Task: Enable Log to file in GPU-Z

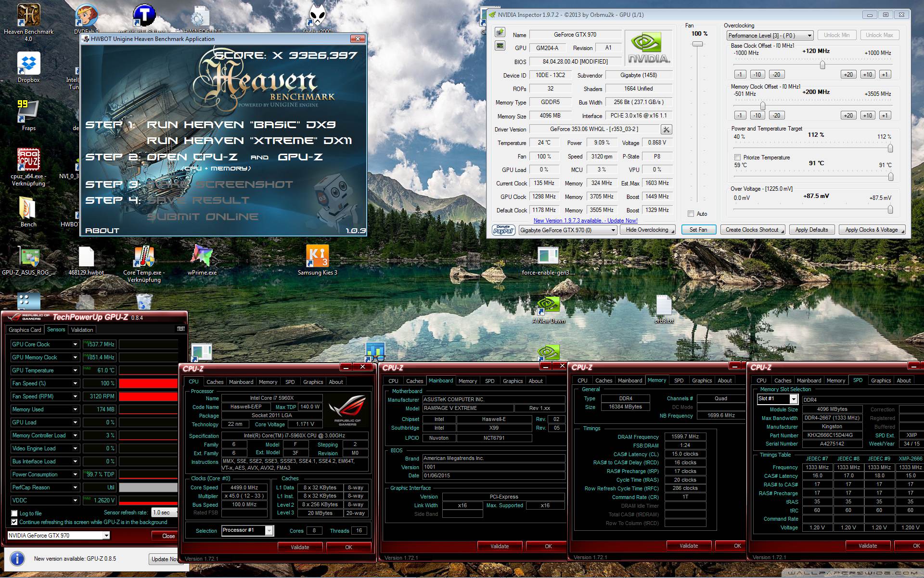Action: click(14, 513)
